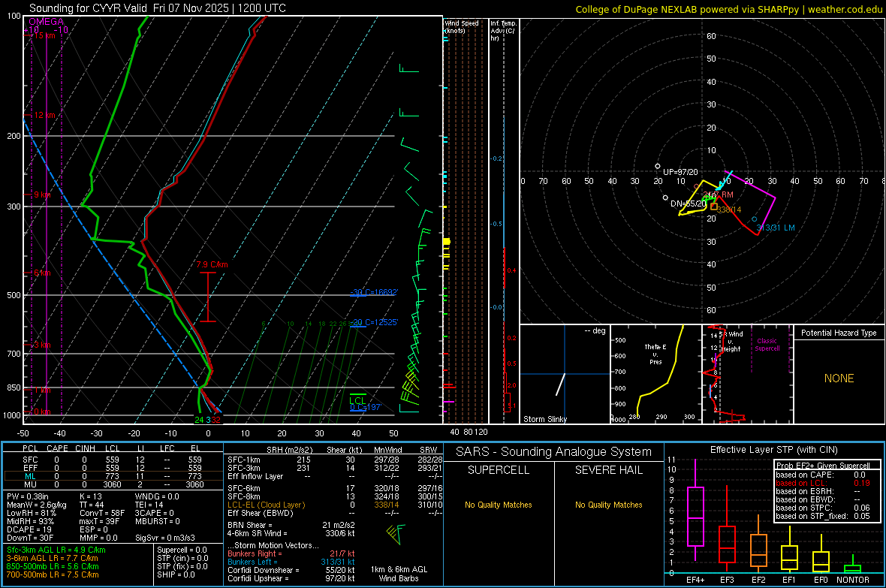The image size is (886, 588).
Task: Click the SFC-1km shear row label
Action: (x=243, y=460)
